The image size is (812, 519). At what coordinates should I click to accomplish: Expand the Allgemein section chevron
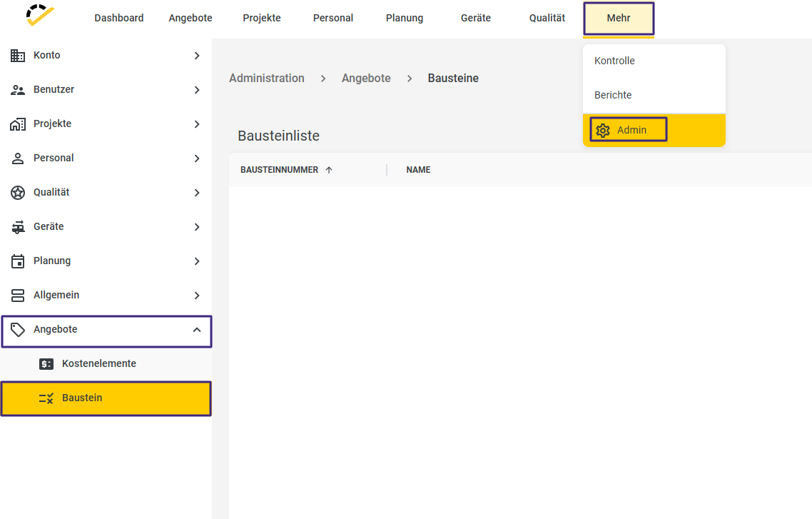[x=197, y=296]
